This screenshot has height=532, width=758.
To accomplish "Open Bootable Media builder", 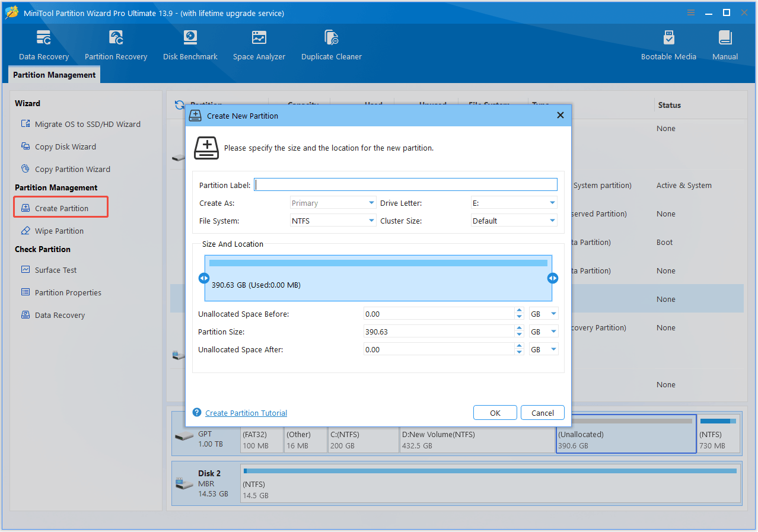I will tap(668, 45).
